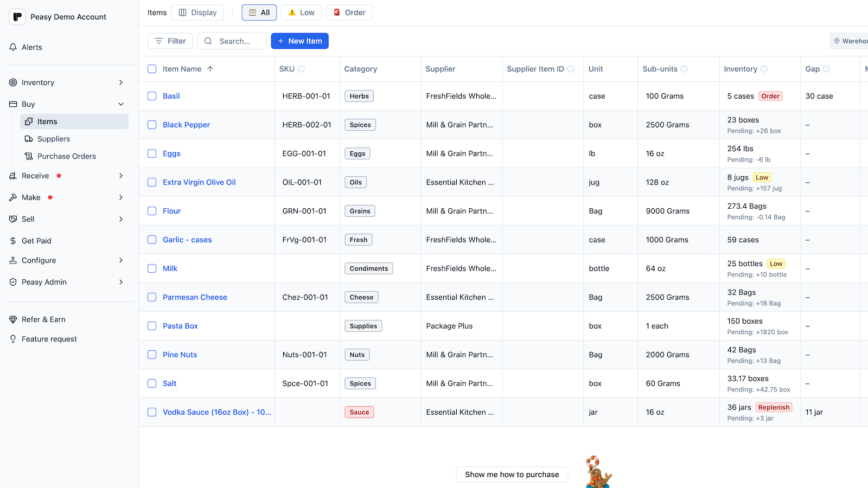868x488 pixels.
Task: Check the checkbox next to Basil
Action: 152,96
